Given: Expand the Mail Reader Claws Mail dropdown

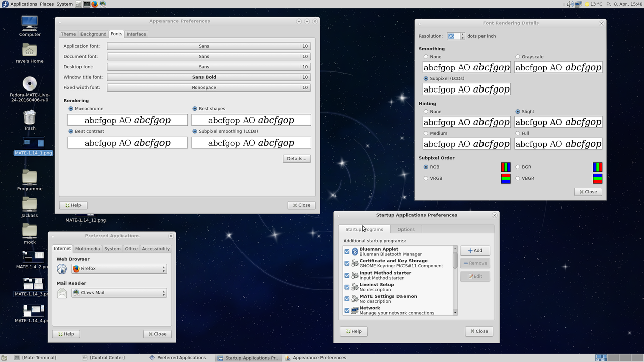Looking at the screenshot, I should coord(119,293).
